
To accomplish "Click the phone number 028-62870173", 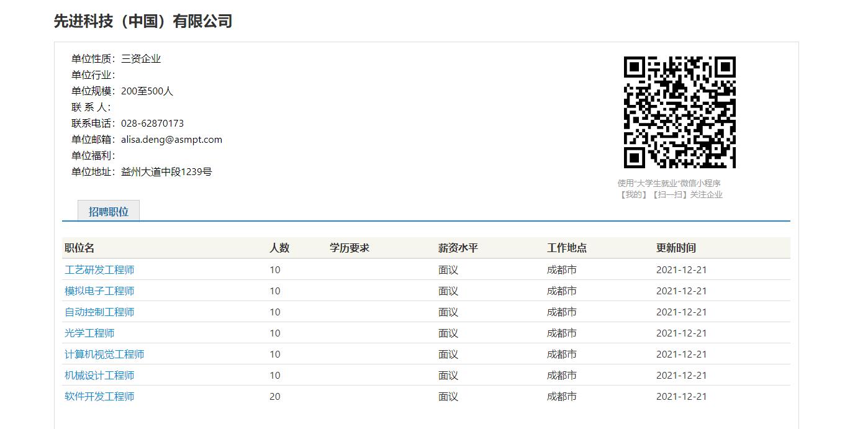I will point(152,124).
